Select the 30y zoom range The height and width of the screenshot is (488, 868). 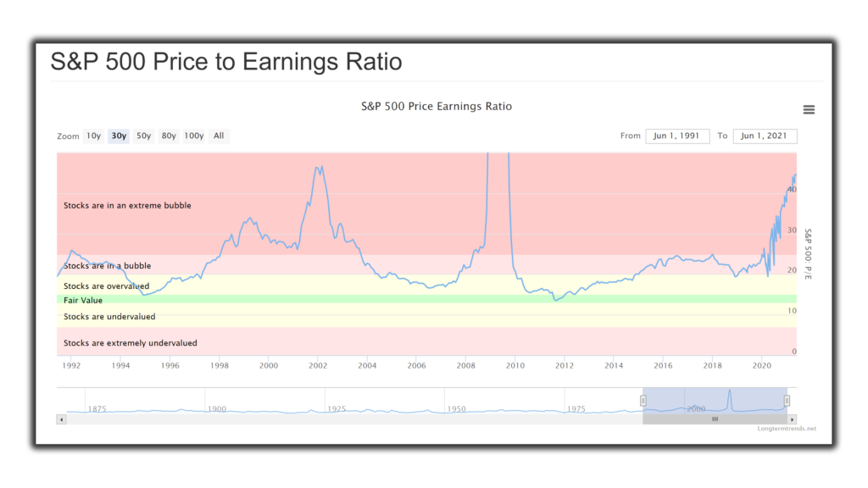[x=119, y=136]
